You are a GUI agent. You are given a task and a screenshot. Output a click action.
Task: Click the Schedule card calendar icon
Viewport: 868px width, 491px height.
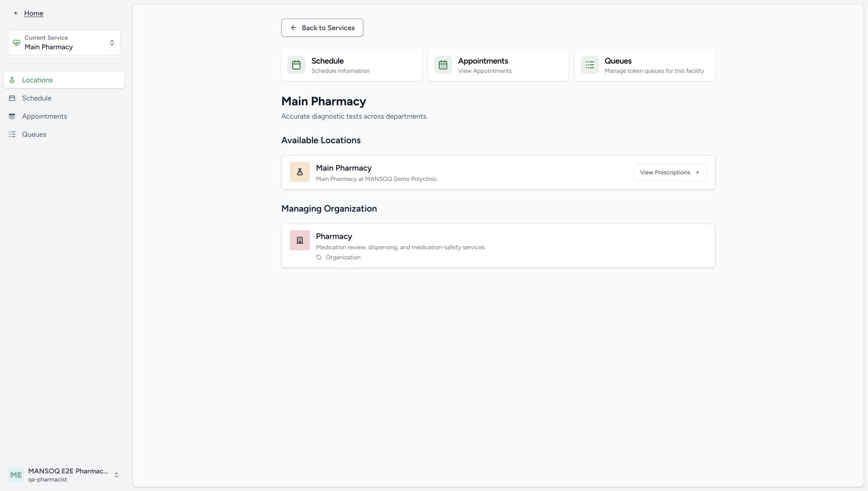[x=296, y=65]
